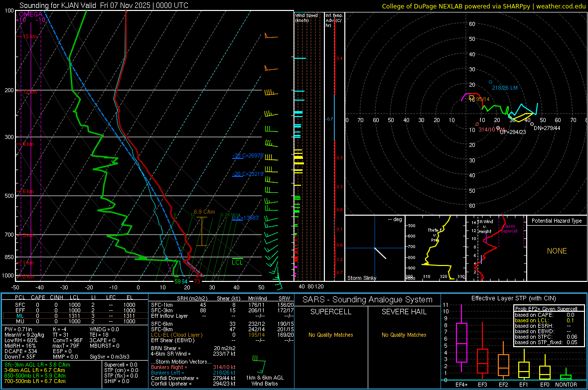The image size is (588, 390).
Task: Click 'No Quality Matches' under SEVERE HAIL
Action: pyautogui.click(x=404, y=335)
